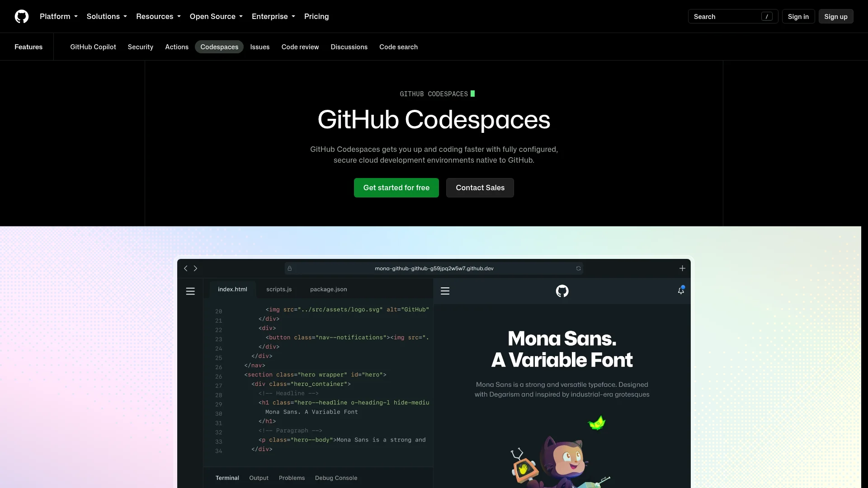Expand the Solutions dropdown menu
This screenshot has width=868, height=488.
(x=107, y=16)
